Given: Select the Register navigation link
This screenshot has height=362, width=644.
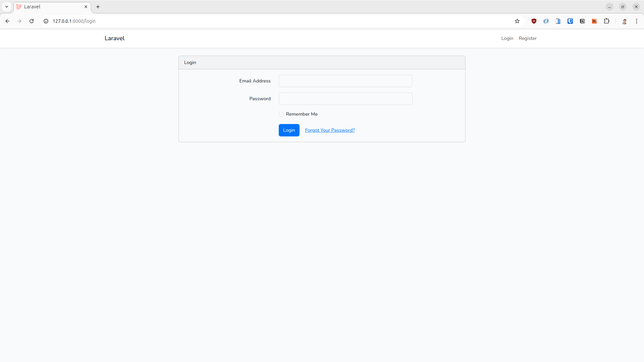Looking at the screenshot, I should point(527,38).
